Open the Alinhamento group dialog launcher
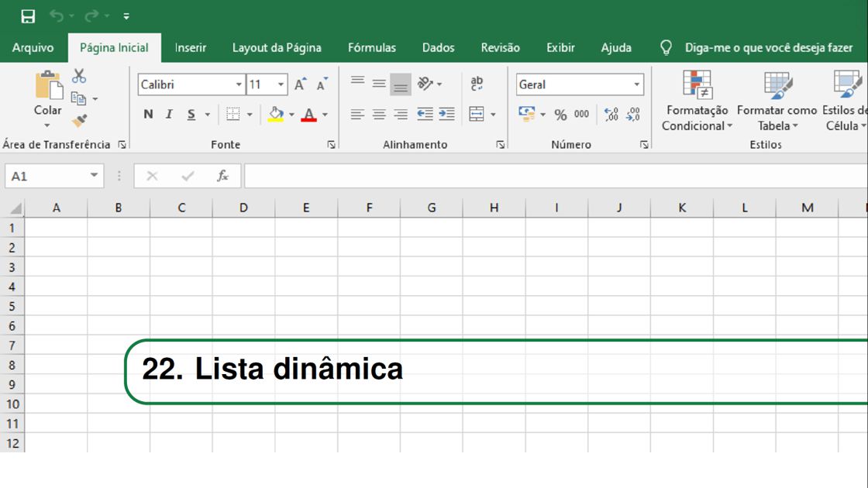 (500, 144)
